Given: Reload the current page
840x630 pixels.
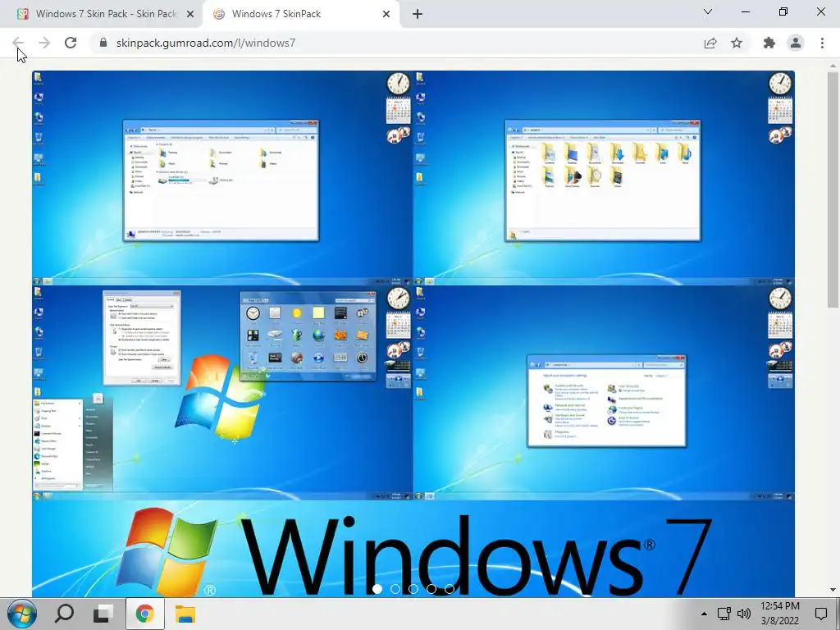Looking at the screenshot, I should pyautogui.click(x=71, y=43).
